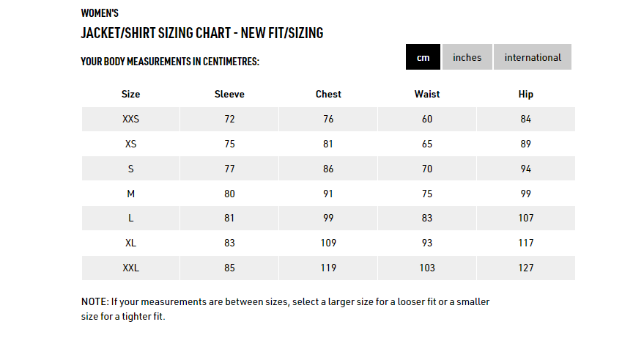
Task: Open the international sizing tab
Action: tap(533, 57)
